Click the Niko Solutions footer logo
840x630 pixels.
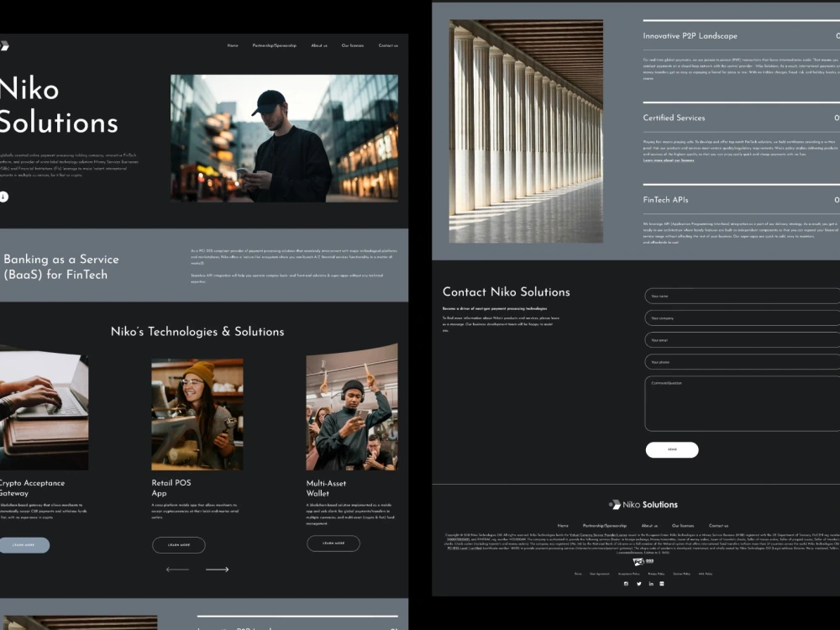click(x=643, y=505)
